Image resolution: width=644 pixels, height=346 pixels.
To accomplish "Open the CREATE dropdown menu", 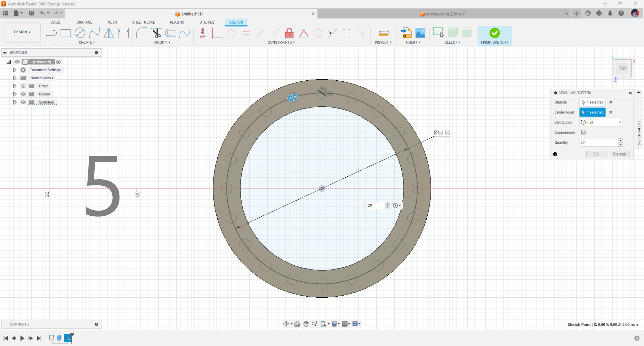I will (87, 42).
